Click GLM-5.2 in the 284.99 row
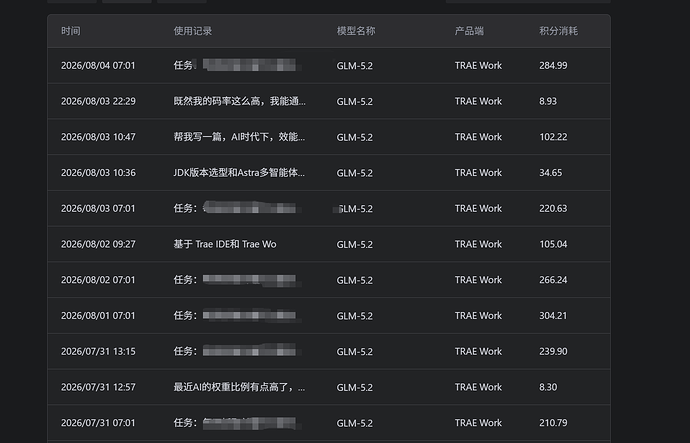Viewport: 690px width, 443px height. 355,66
